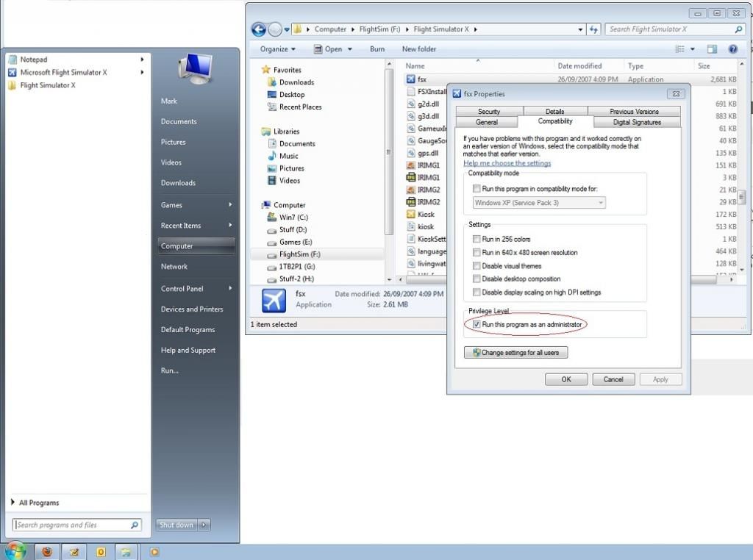Expand the Organize dropdown menu

pyautogui.click(x=277, y=49)
